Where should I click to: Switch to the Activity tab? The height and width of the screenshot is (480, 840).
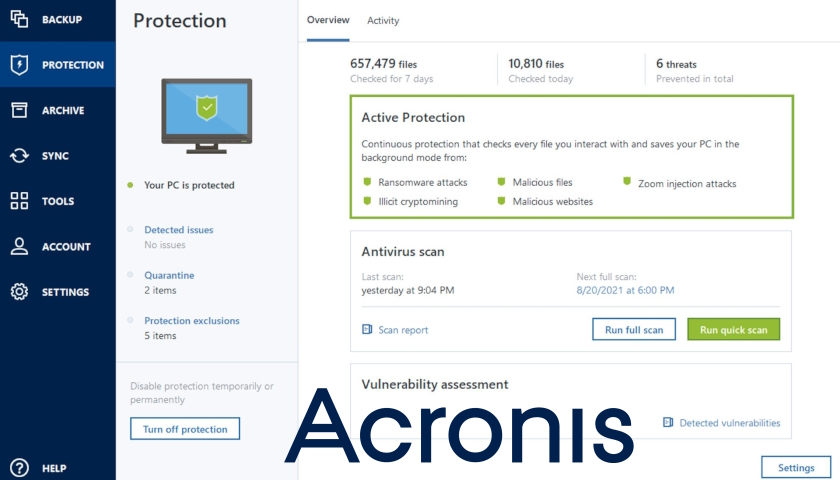[383, 20]
